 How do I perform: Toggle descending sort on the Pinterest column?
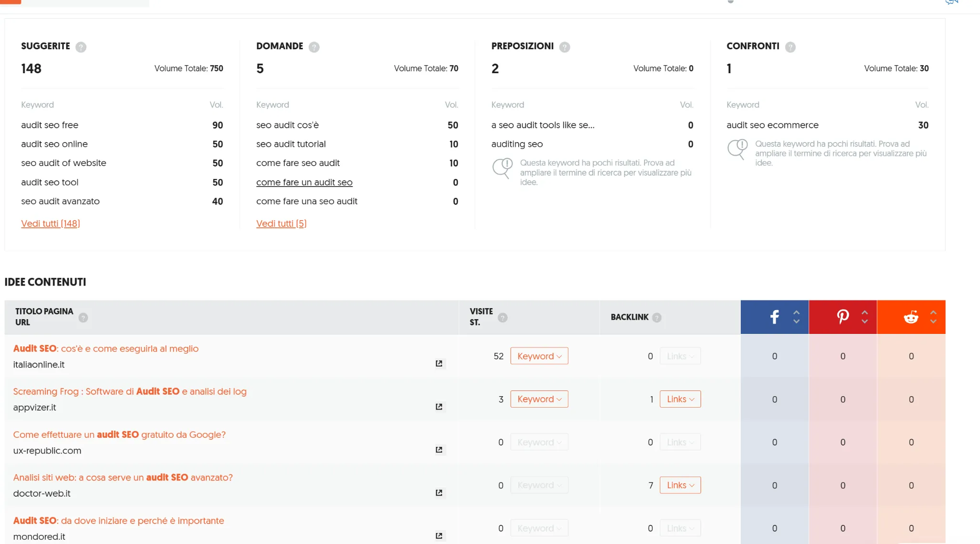[865, 321]
